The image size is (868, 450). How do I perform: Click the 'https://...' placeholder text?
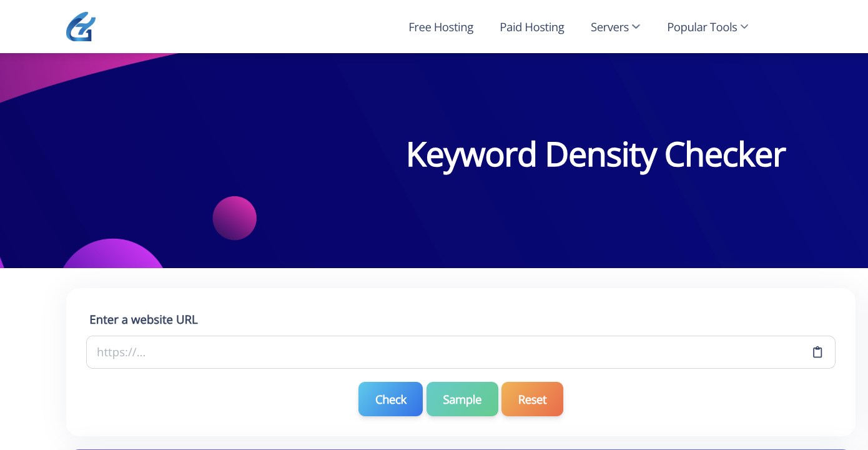pos(121,352)
